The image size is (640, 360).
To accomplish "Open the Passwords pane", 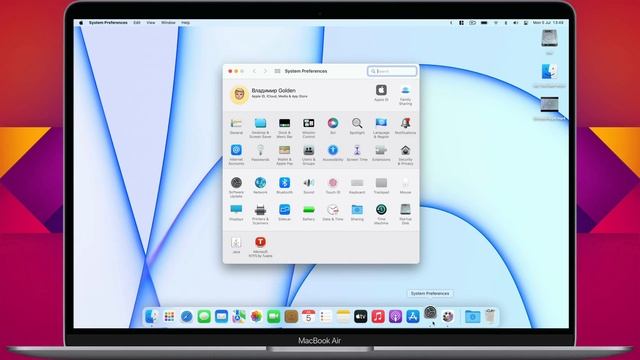I will [260, 150].
